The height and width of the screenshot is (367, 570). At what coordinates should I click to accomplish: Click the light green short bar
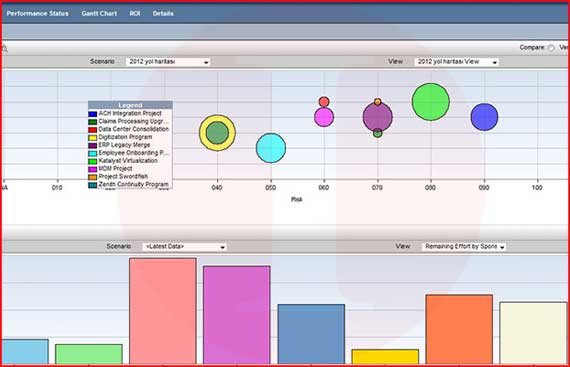coord(89,354)
